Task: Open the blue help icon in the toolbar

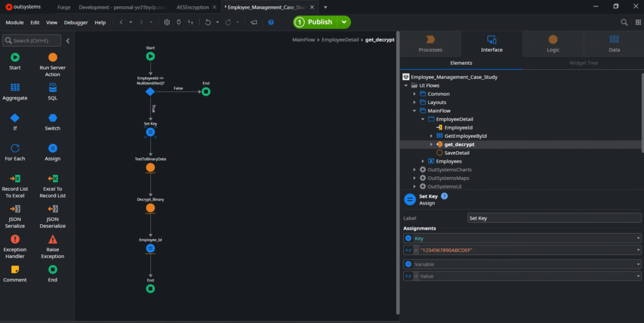Action: pyautogui.click(x=271, y=22)
